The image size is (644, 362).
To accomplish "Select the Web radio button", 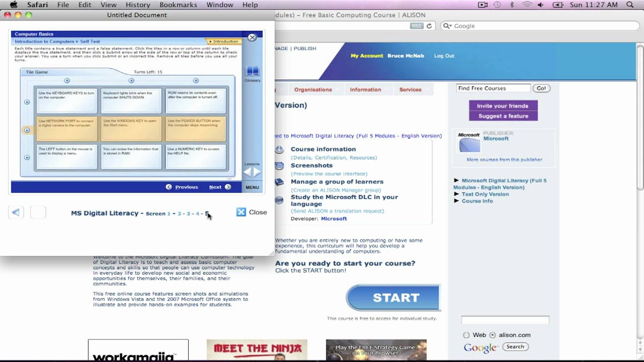I will point(466,335).
